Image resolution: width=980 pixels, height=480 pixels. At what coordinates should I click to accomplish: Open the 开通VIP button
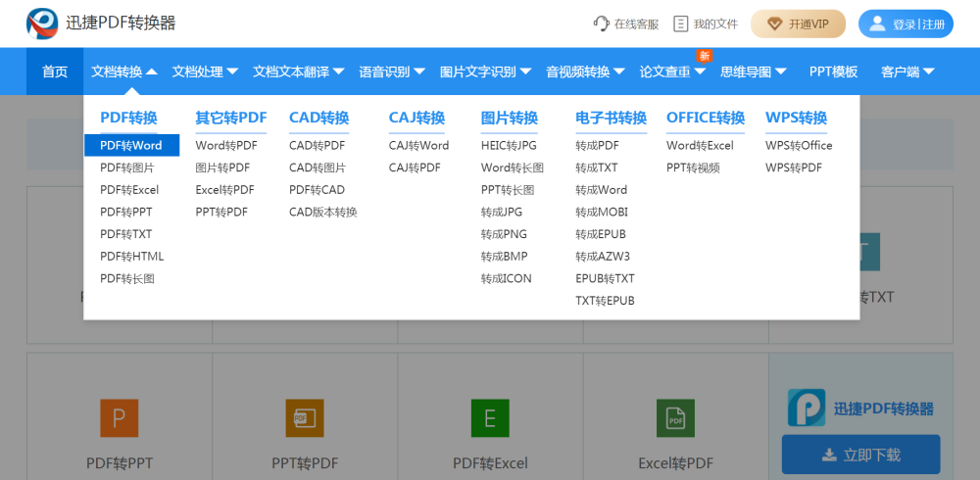pyautogui.click(x=798, y=24)
